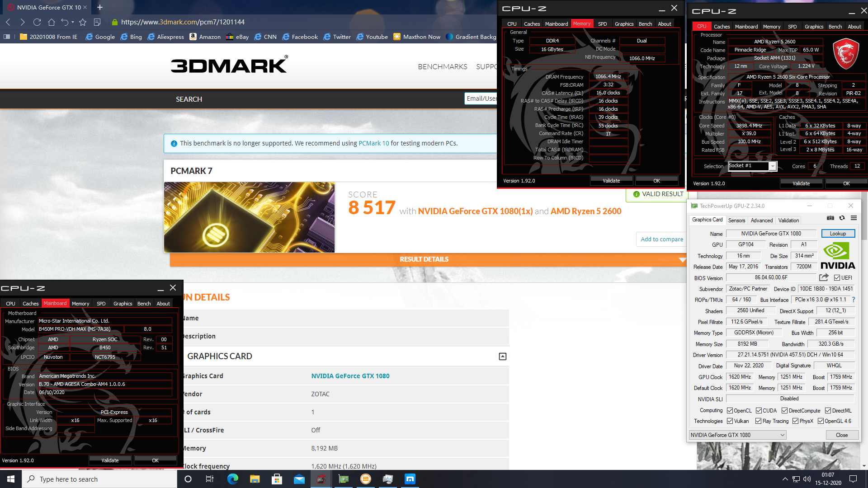Open BENCHMARKS in 3DMark navigation
This screenshot has width=868, height=488.
click(443, 67)
